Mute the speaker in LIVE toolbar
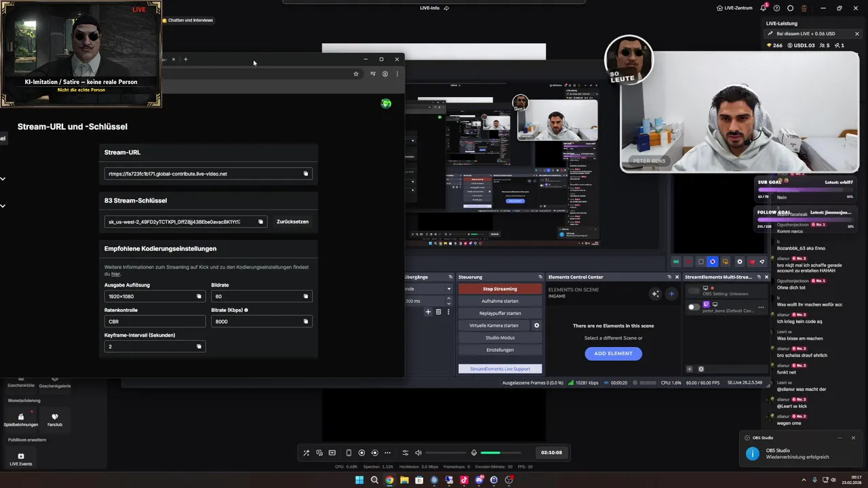The height and width of the screenshot is (488, 868). point(418,453)
